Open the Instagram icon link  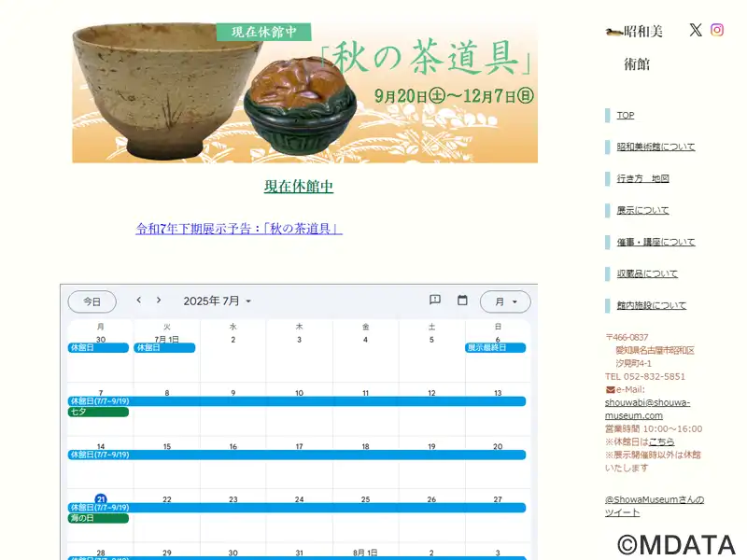pos(717,30)
